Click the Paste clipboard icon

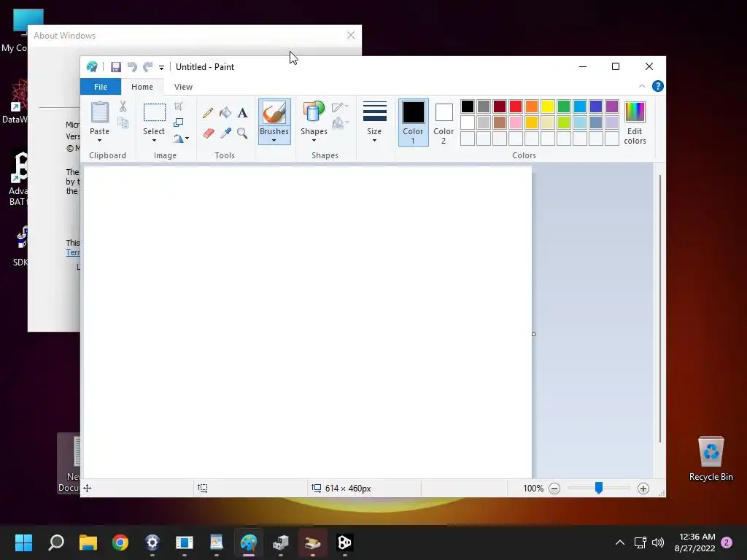point(99,112)
